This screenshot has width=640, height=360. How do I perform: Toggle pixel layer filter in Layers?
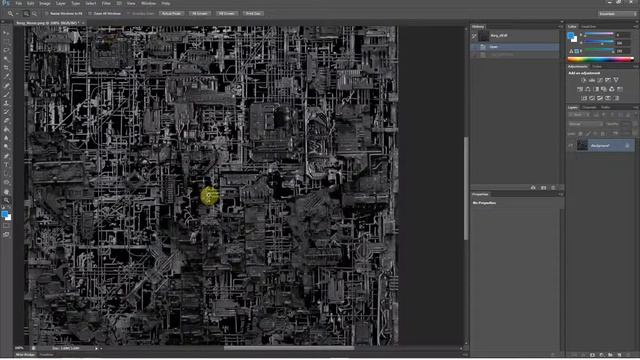tap(596, 115)
